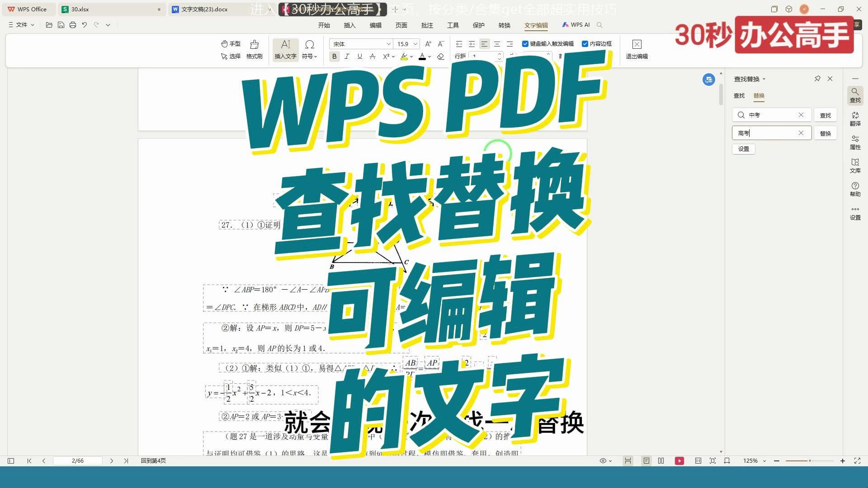This screenshot has width=868, height=488.
Task: Click the Settings (设置) button in replace panel
Action: point(744,149)
